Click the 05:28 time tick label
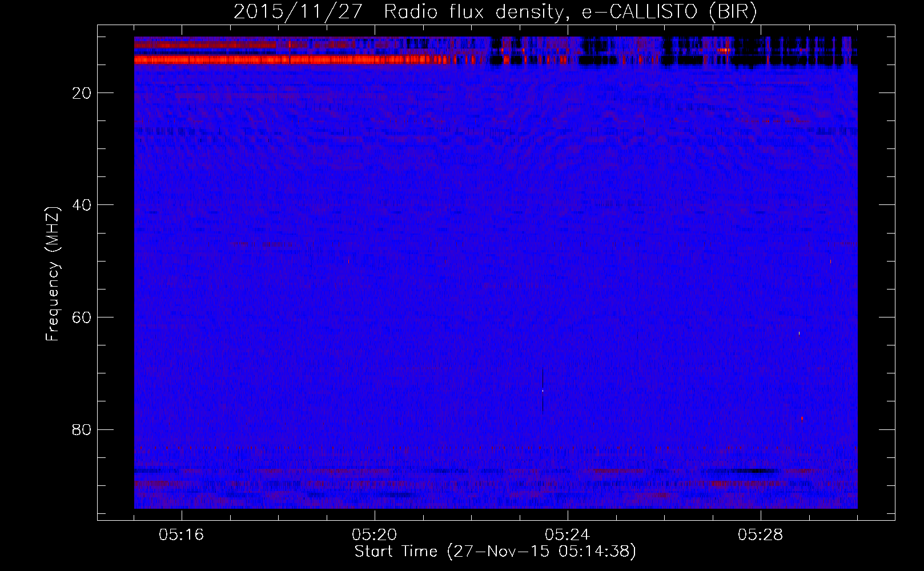 pos(761,534)
